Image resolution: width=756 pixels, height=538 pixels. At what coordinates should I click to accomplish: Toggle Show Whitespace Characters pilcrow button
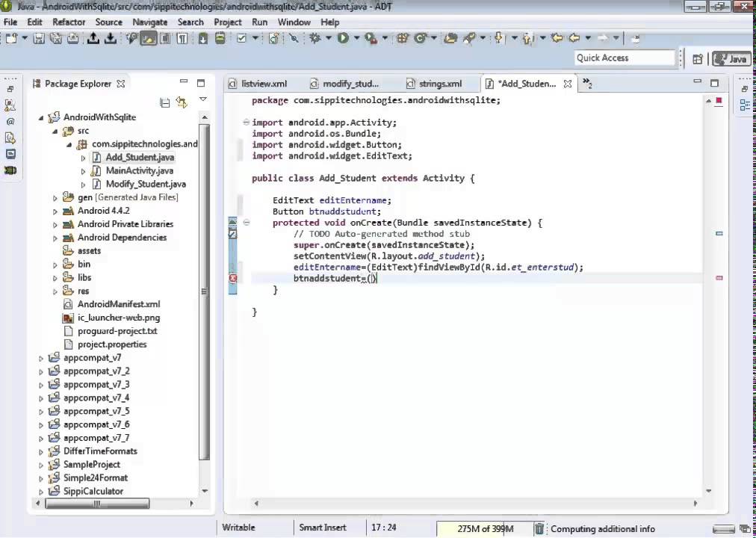click(x=182, y=39)
